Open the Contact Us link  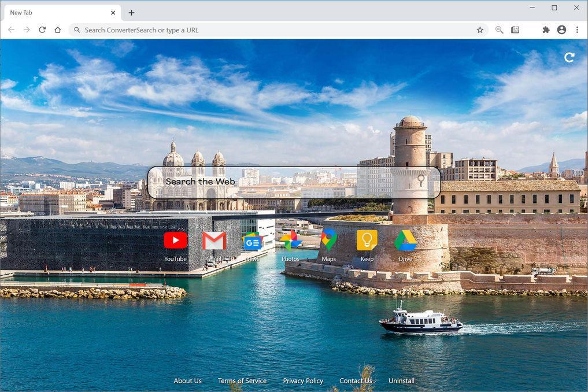356,381
